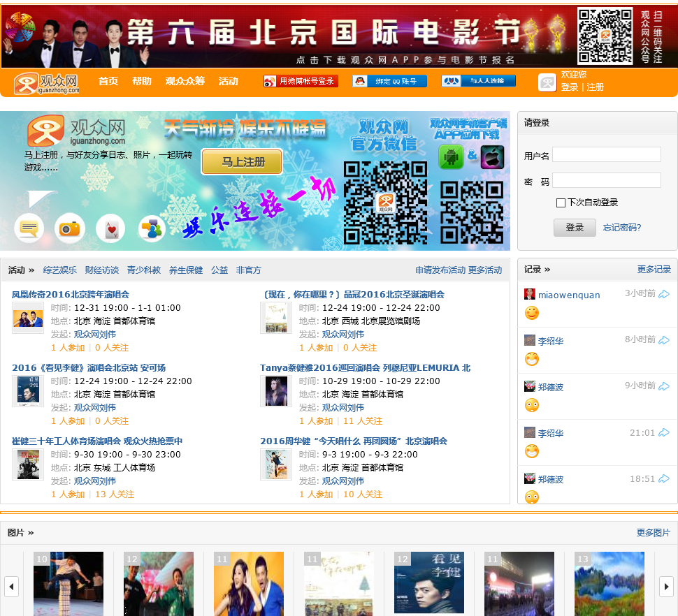Click 更多记录 link
The image size is (678, 616).
654,270
